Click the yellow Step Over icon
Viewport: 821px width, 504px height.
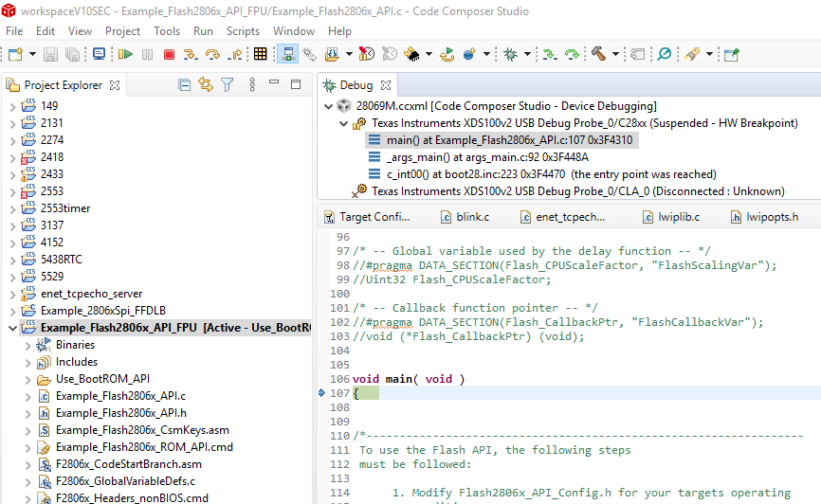212,54
